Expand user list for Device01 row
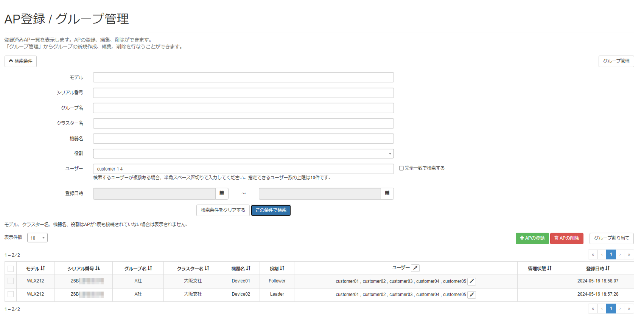Viewport: 644px width, 329px height. pyautogui.click(x=471, y=281)
